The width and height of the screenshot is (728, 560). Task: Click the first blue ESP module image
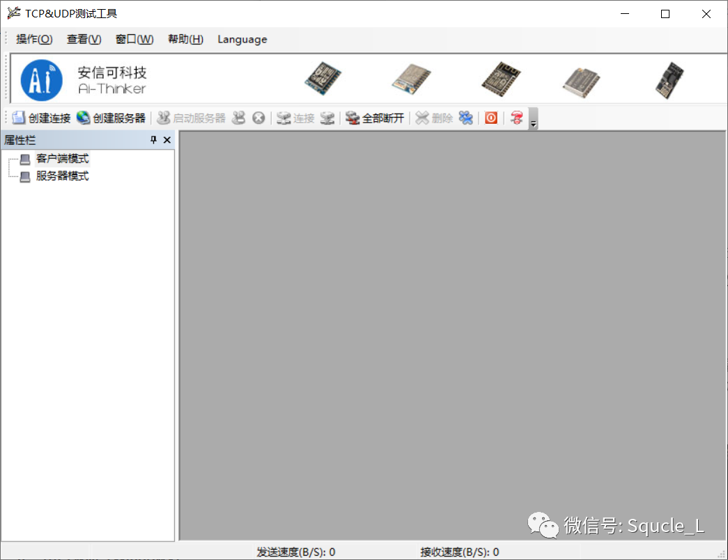[x=323, y=79]
